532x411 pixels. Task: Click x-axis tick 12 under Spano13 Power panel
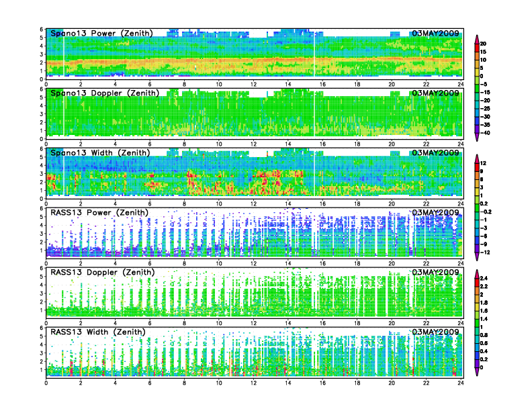253,84
